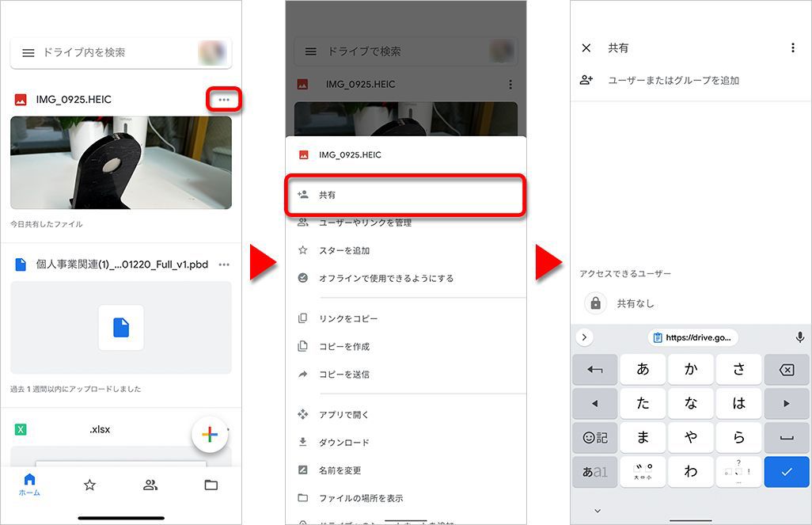The height and width of the screenshot is (525, 812).
Task: Choose 共有 in the file action menu
Action: (x=405, y=195)
